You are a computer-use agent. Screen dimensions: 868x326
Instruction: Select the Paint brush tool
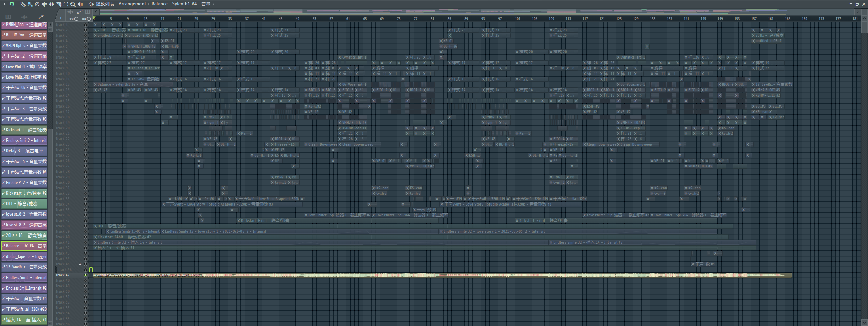coord(30,4)
